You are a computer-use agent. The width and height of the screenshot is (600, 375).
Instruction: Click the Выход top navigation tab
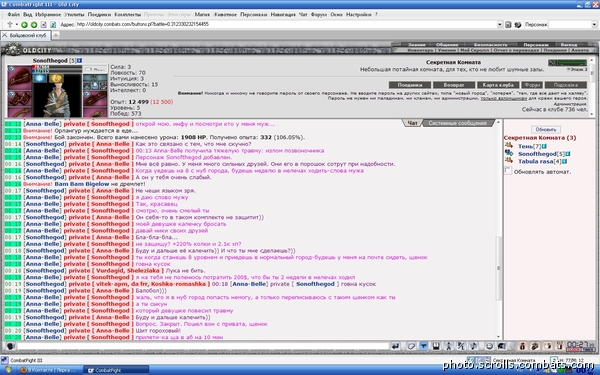569,45
